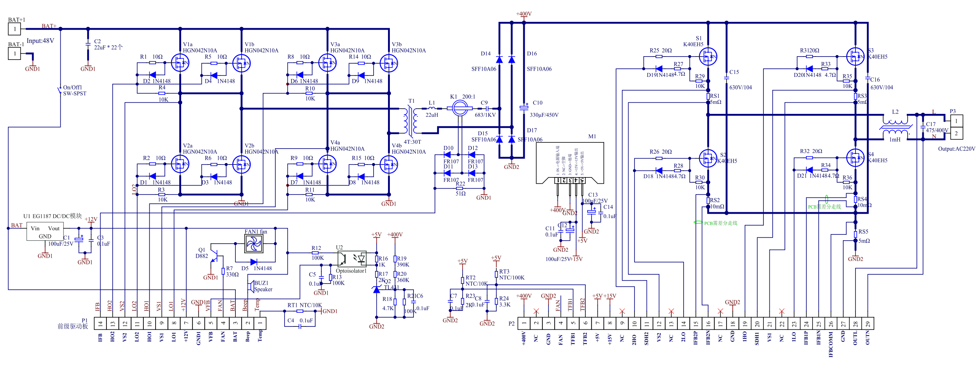Select the S4 K40EH5 transistor symbol
Image resolution: width=980 pixels, height=366 pixels.
click(855, 157)
